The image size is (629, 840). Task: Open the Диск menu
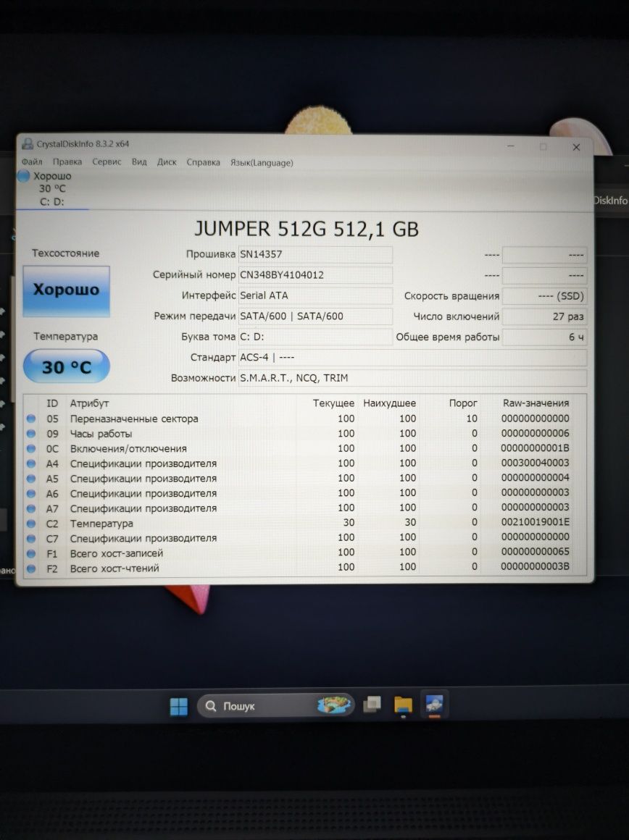(166, 161)
